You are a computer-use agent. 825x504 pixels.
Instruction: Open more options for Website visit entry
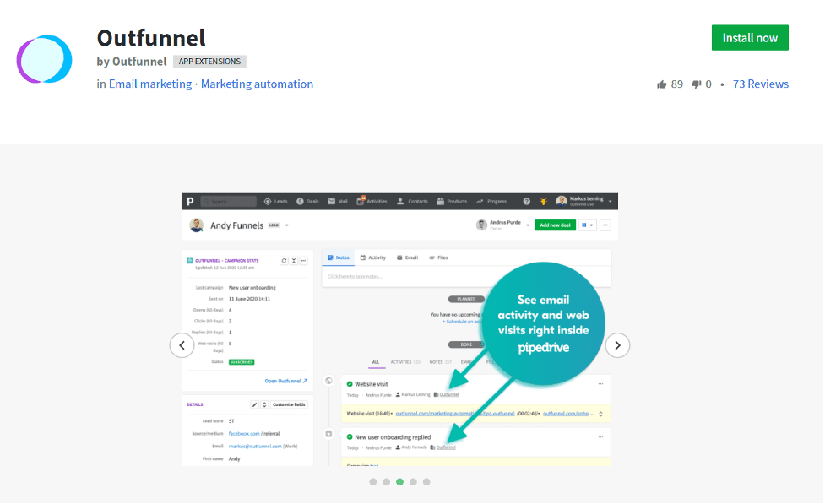coord(601,384)
